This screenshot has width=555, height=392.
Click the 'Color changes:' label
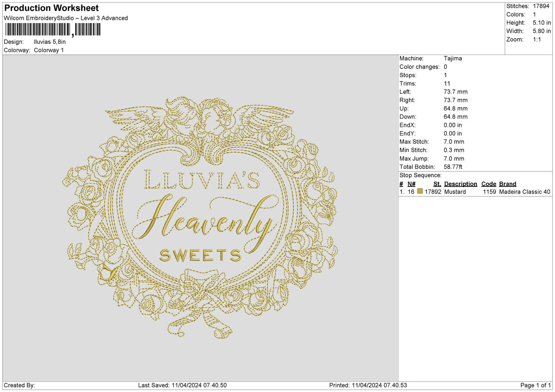pyautogui.click(x=419, y=67)
